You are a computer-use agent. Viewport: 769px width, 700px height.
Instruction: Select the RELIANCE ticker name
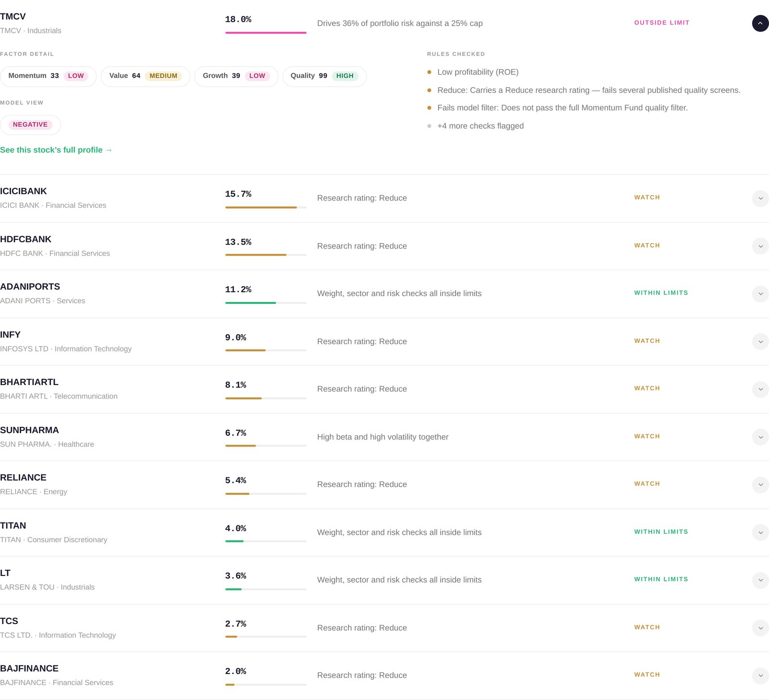(x=24, y=477)
